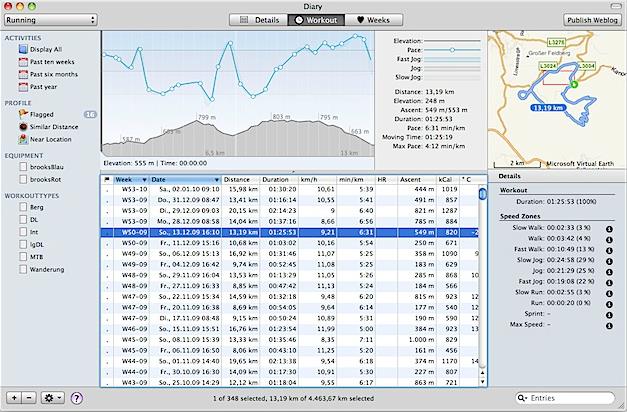Switch to the Weeks tab
The image size is (627, 412).
(373, 20)
